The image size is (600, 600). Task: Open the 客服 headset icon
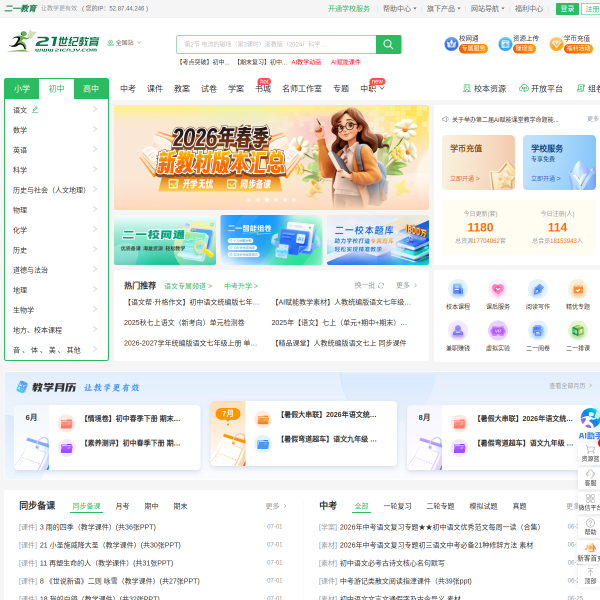click(x=590, y=474)
